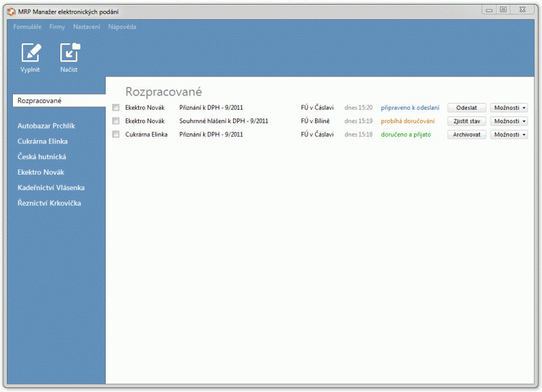542x392 pixels.
Task: Tick checkbox for Ekektro Novák Přiznání k DPH
Action: pyautogui.click(x=116, y=108)
